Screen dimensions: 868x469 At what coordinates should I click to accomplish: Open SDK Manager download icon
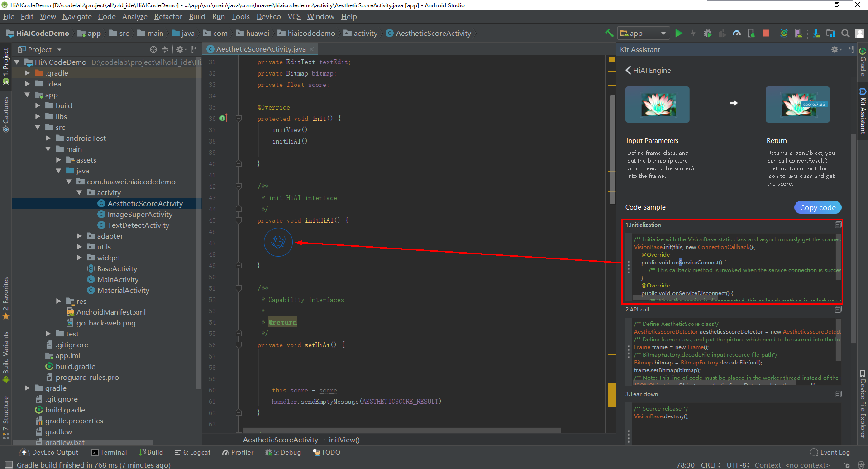[816, 33]
